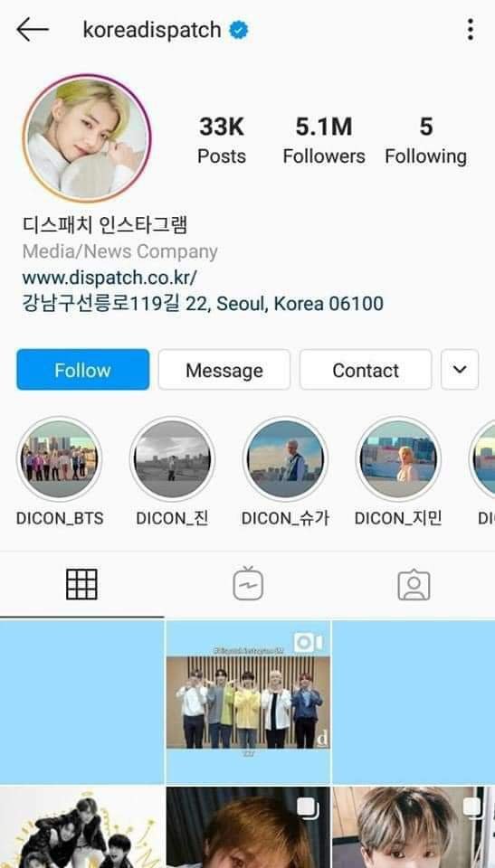View the 5.1M Followers list
Image resolution: width=495 pixels, height=868 pixels.
click(x=324, y=140)
